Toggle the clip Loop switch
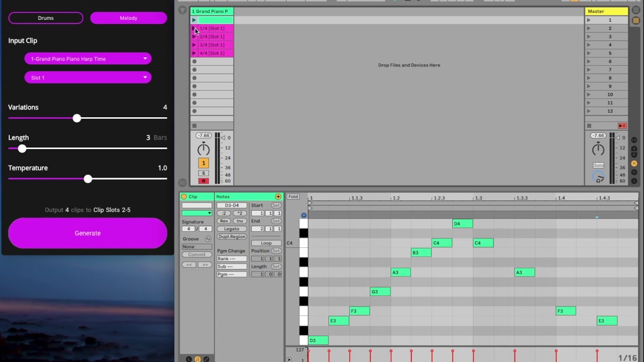 coord(266,243)
